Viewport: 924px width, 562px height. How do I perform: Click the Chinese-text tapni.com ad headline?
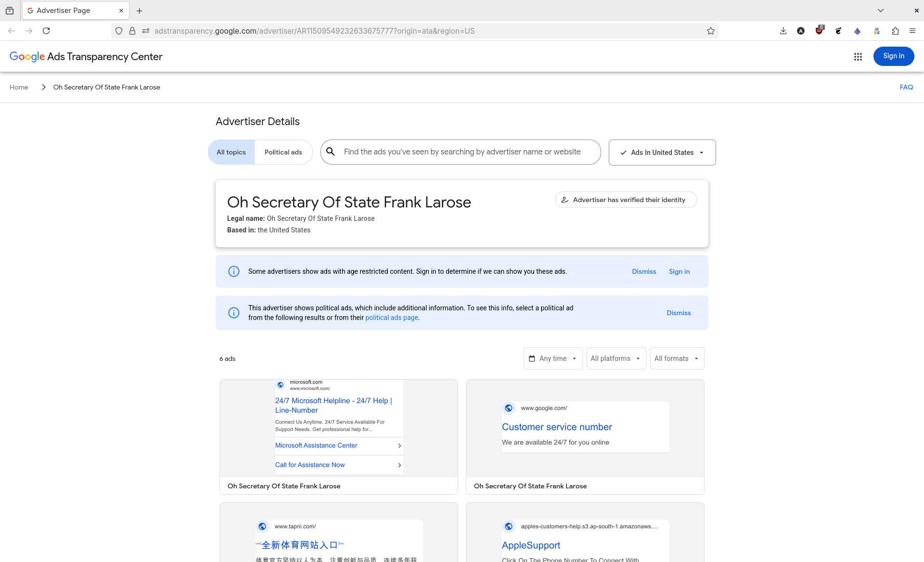[x=300, y=545]
